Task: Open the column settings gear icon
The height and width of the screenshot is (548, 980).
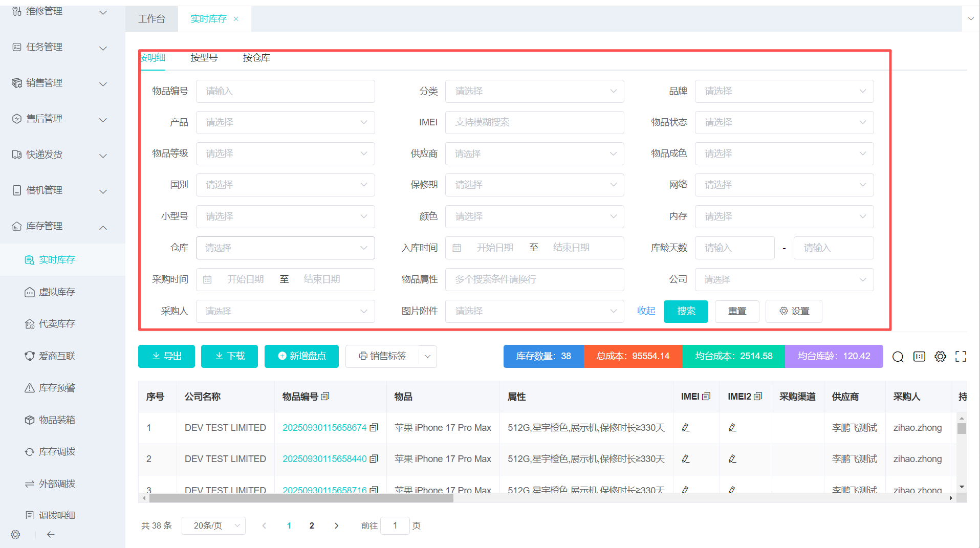Action: (x=940, y=357)
